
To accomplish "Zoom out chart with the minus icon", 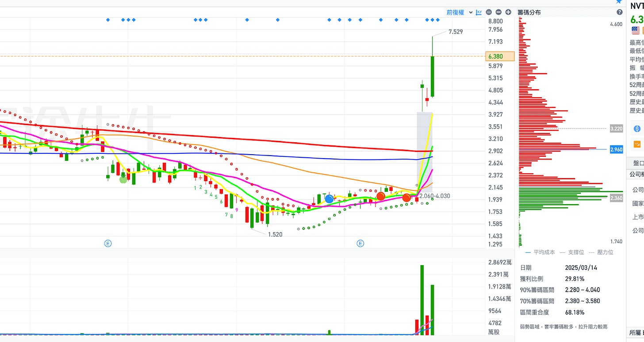I will click(x=498, y=12).
